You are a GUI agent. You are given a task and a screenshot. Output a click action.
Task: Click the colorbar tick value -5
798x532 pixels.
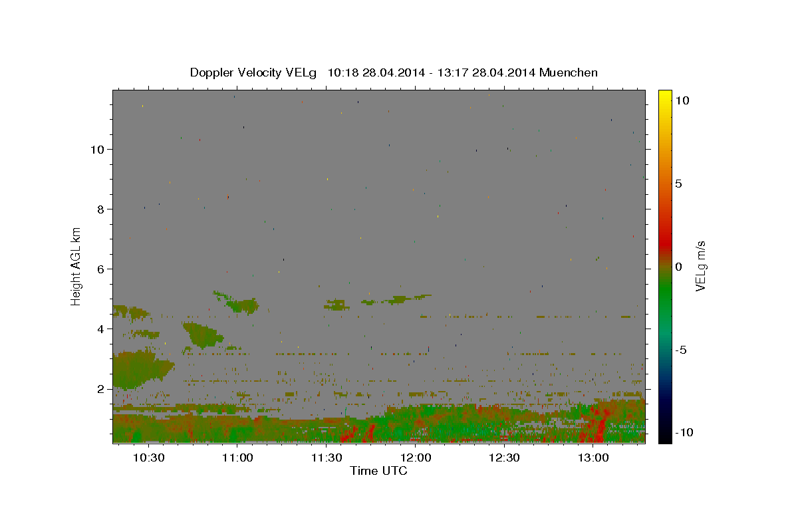coord(682,350)
